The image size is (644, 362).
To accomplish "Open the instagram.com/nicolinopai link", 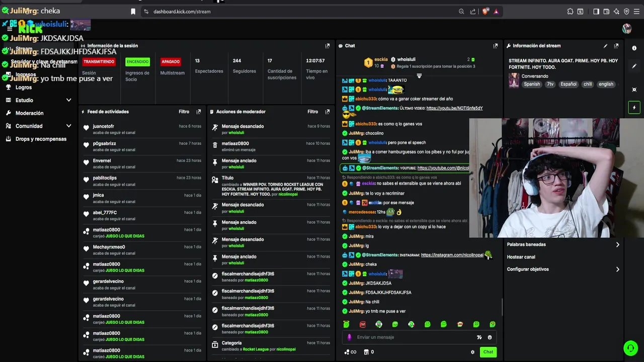I will pos(452,255).
